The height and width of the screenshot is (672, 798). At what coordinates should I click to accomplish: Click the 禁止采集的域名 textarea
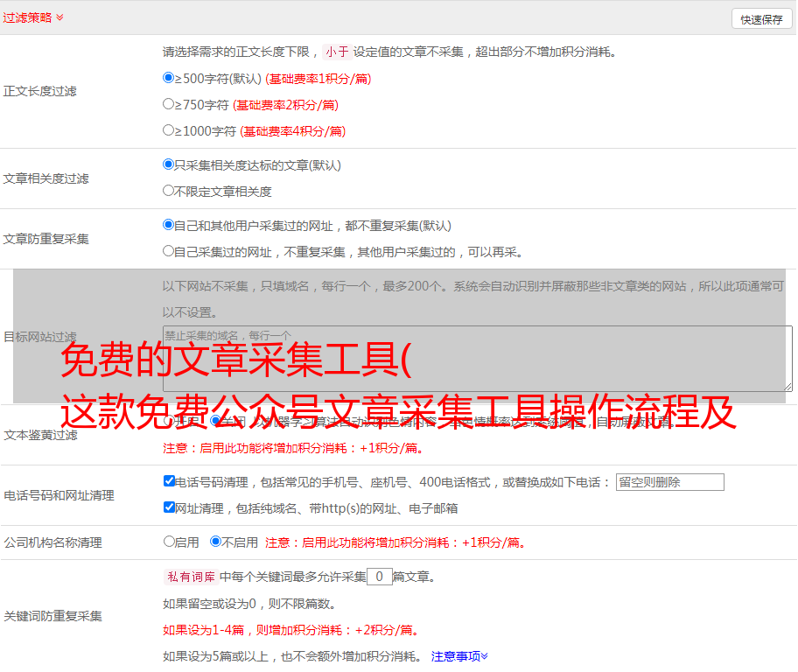[478, 359]
